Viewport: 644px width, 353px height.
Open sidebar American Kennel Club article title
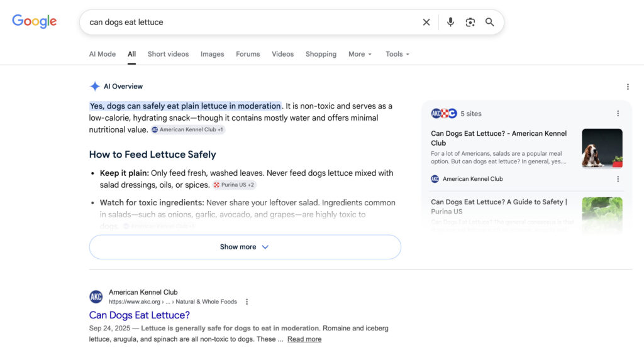tap(499, 138)
